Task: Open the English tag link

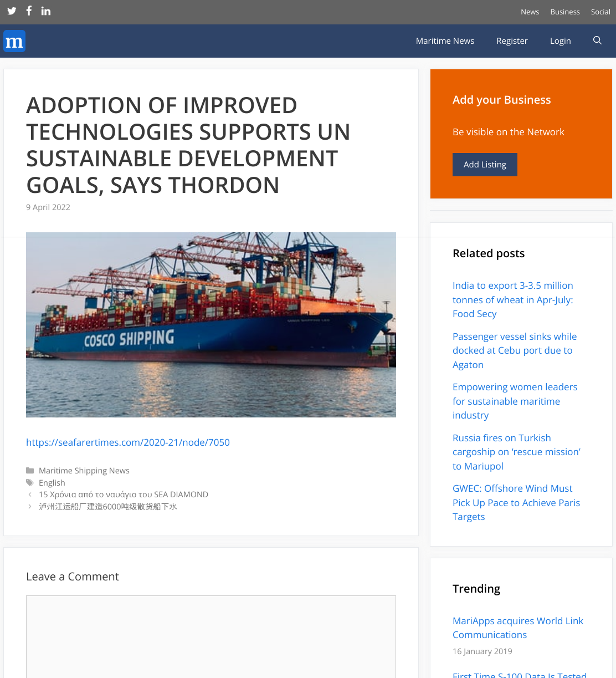Action: [x=52, y=483]
